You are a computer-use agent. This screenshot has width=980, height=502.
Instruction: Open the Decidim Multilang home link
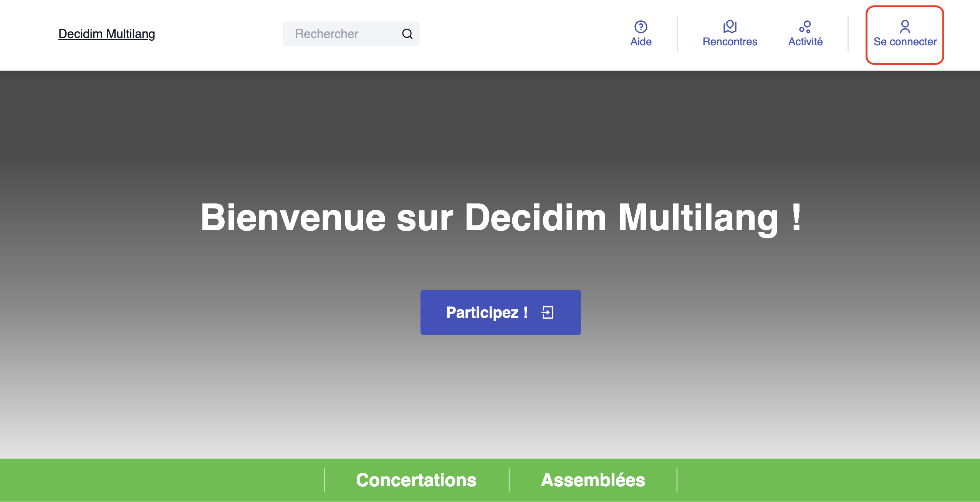pos(107,34)
